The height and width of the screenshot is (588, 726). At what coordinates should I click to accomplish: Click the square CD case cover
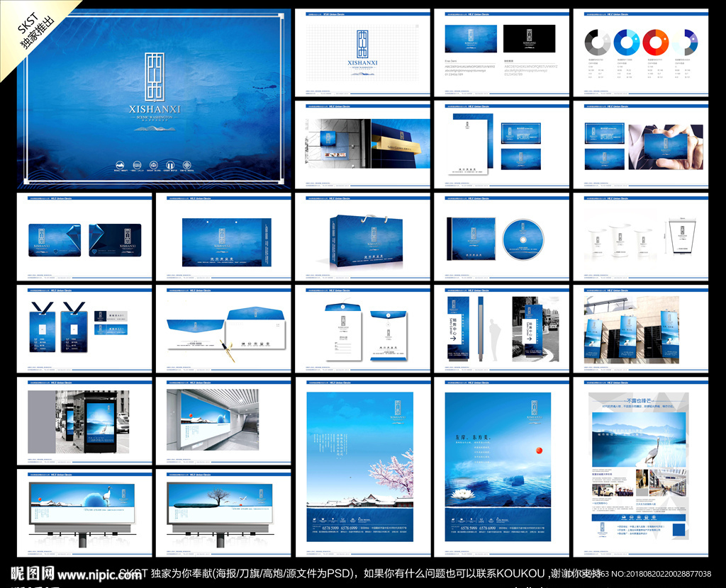coord(471,239)
